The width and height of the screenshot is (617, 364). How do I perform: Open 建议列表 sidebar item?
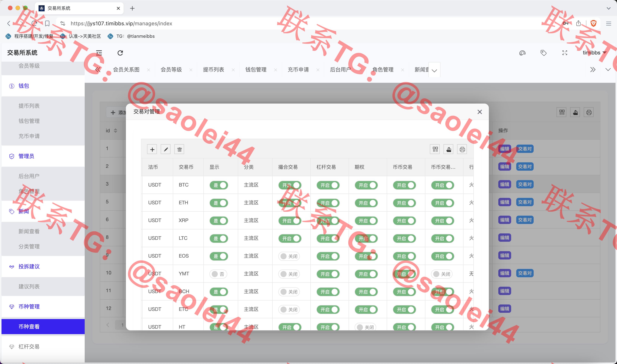click(43, 287)
